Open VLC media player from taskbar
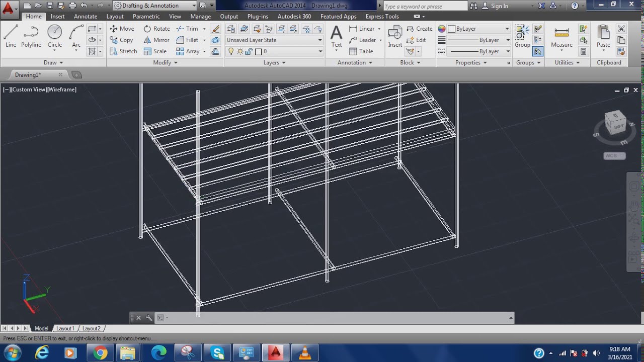Image resolution: width=644 pixels, height=362 pixels. pyautogui.click(x=305, y=353)
